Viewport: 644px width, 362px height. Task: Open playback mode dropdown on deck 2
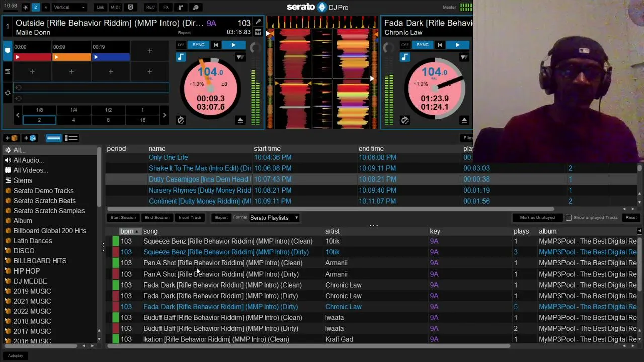[464, 57]
